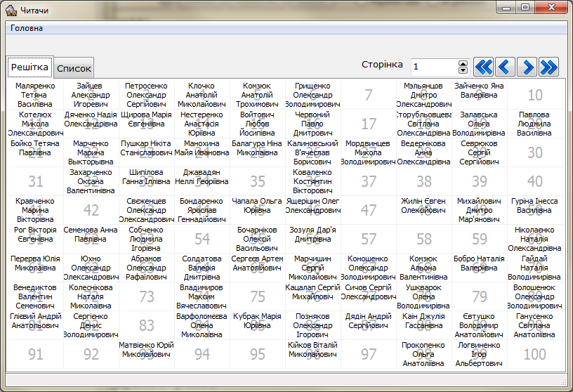The width and height of the screenshot is (573, 392).
Task: Go to the next page arrow
Action: coord(527,67)
